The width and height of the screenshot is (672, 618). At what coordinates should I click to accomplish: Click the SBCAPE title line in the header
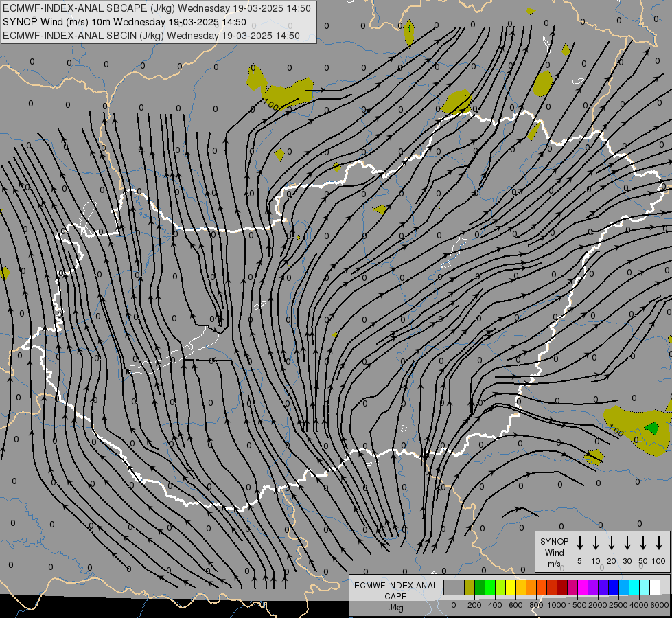tap(157, 8)
